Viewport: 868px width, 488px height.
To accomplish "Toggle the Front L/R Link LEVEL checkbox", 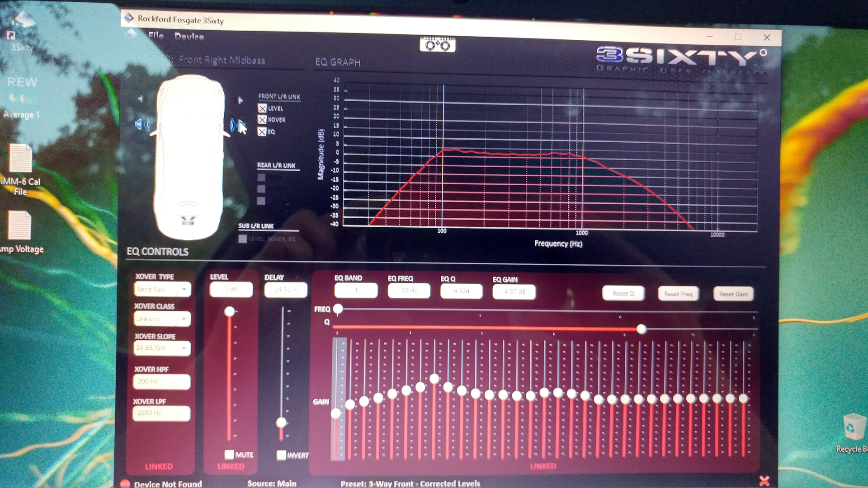I will pos(262,108).
